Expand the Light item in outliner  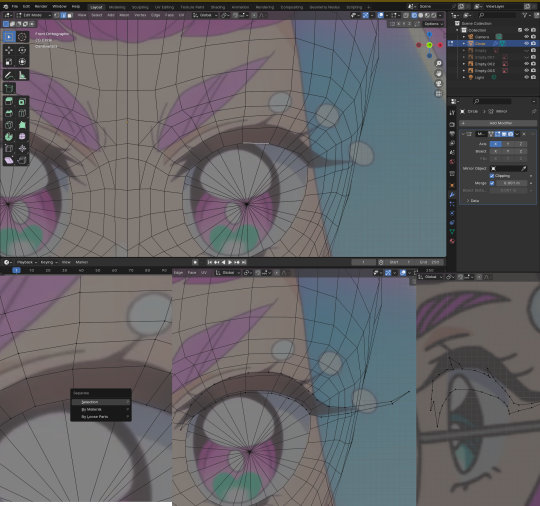point(464,78)
